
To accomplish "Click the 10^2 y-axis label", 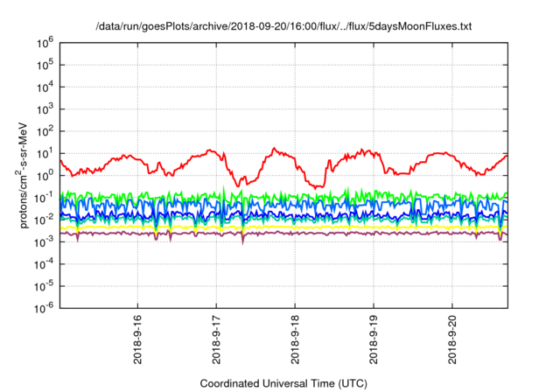I will pos(45,132).
